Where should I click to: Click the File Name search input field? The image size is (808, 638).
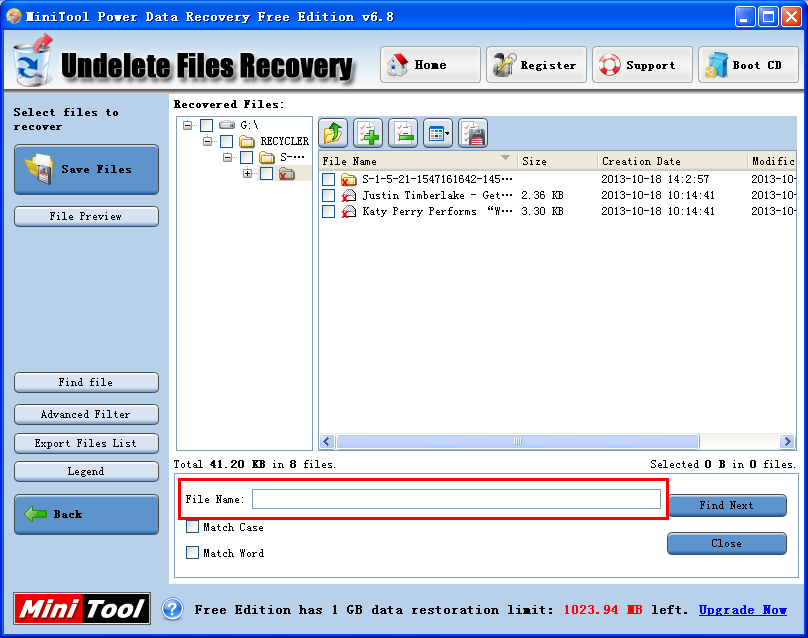(456, 499)
